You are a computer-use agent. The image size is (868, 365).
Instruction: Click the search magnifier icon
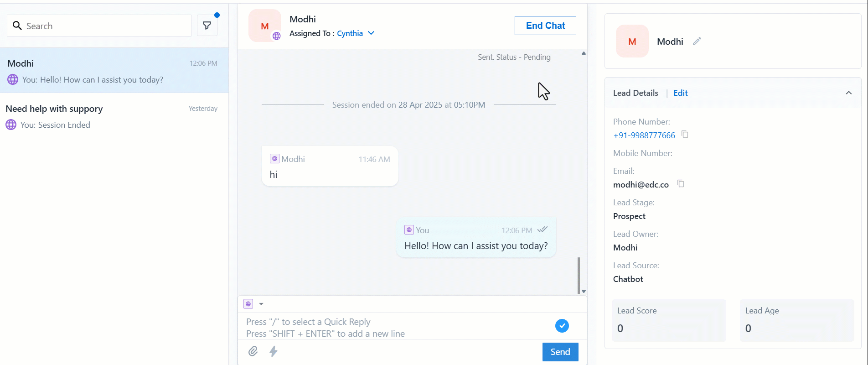pos(17,26)
